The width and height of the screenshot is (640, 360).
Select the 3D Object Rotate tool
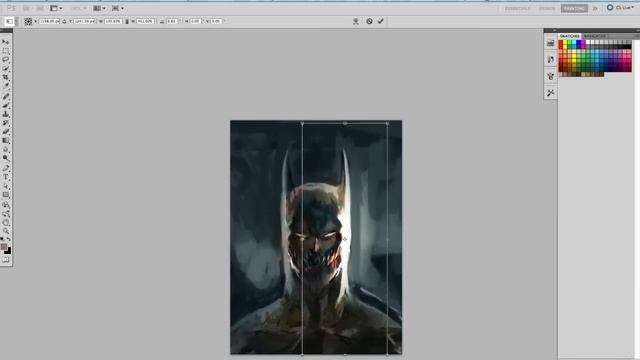(x=6, y=205)
